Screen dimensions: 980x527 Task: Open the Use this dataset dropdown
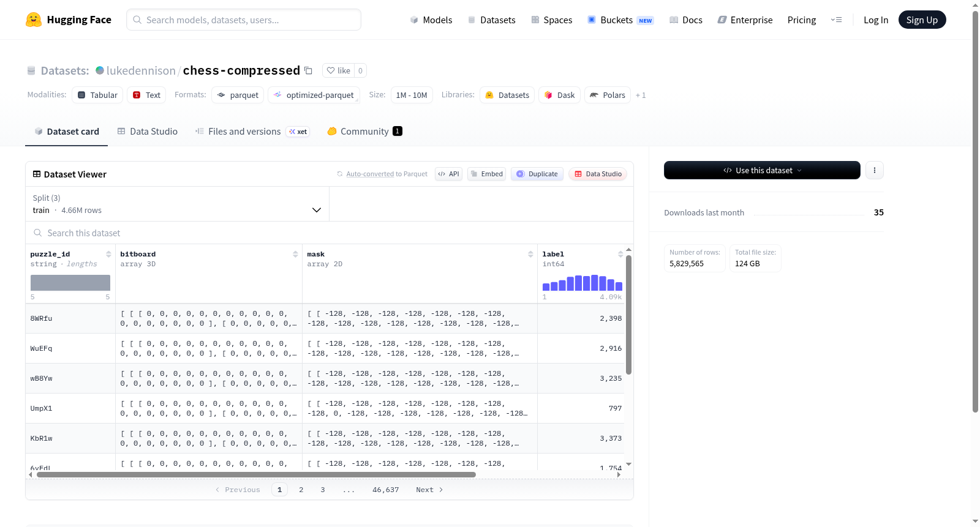click(762, 170)
